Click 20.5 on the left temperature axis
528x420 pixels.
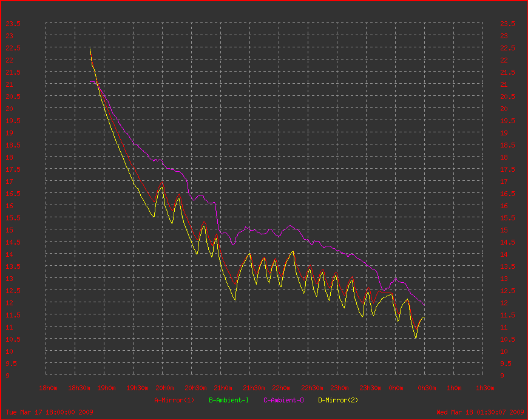[13, 97]
